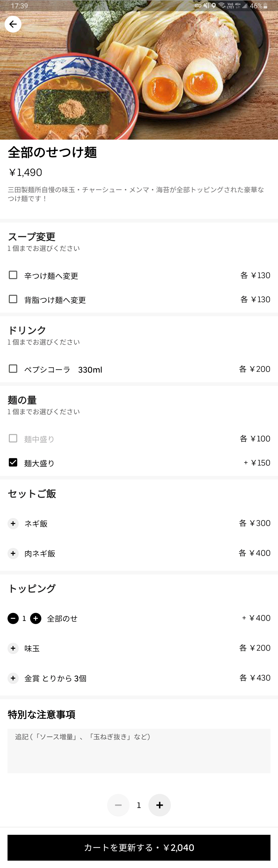Increase 全部のせ topping quantity
Screen dimensions: 278x868
(x=36, y=618)
